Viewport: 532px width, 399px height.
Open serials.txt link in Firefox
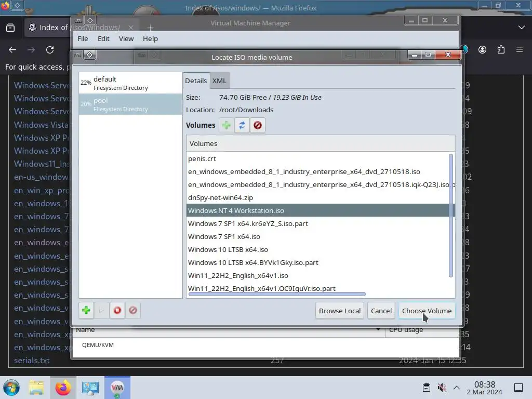click(x=32, y=361)
